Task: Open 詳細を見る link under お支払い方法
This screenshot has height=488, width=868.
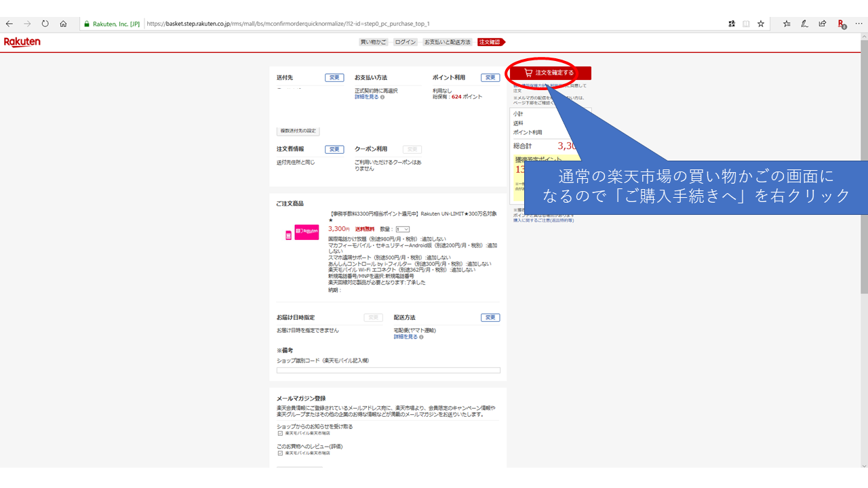Action: coord(367,97)
